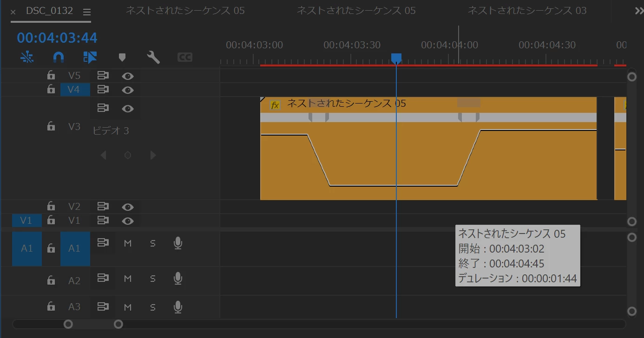Open timeline display settings wrench
644x338 pixels.
click(153, 57)
